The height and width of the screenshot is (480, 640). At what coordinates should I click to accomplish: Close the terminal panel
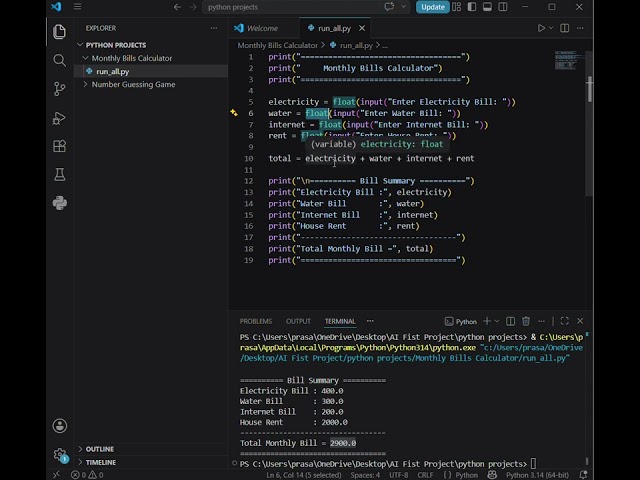[x=580, y=321]
